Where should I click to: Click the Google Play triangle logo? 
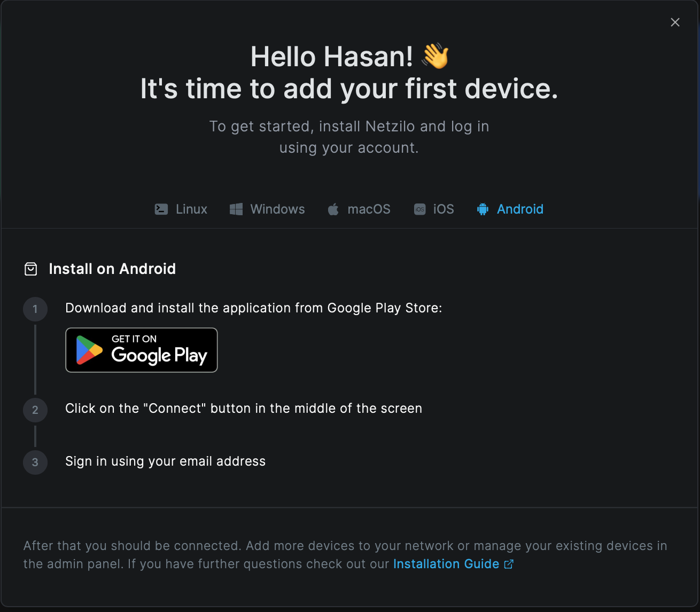point(89,350)
